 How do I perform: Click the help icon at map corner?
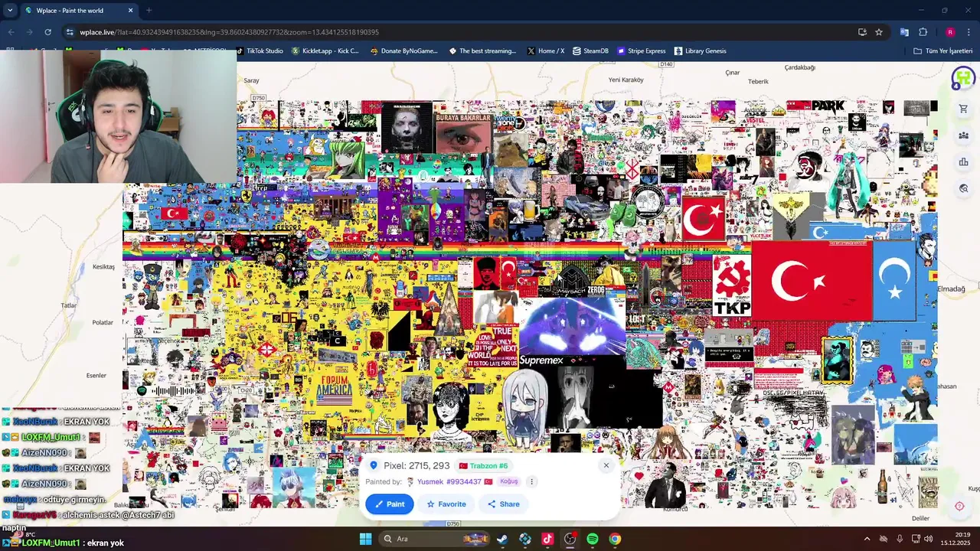click(959, 506)
